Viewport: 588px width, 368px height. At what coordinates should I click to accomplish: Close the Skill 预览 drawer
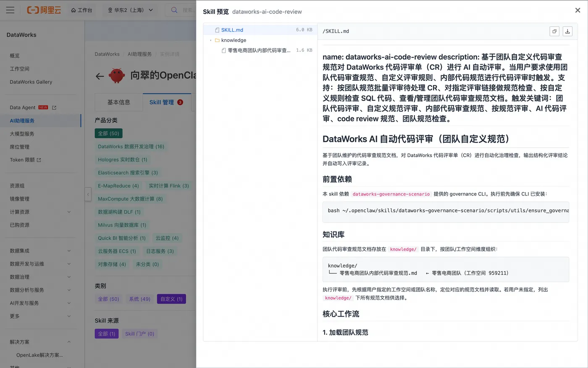577,11
